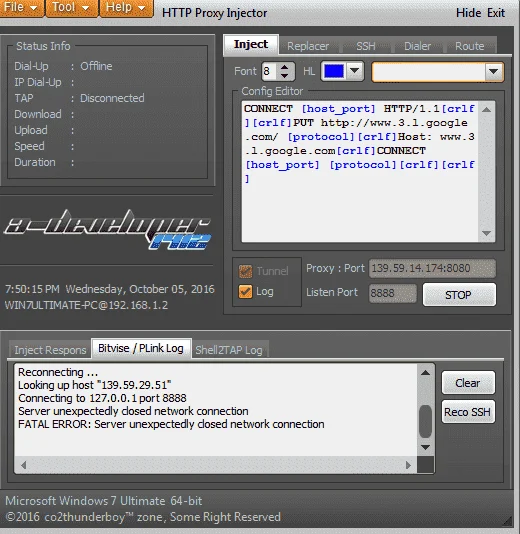Image resolution: width=520 pixels, height=534 pixels.
Task: Switch to Inject Respons log tab
Action: pyautogui.click(x=50, y=350)
